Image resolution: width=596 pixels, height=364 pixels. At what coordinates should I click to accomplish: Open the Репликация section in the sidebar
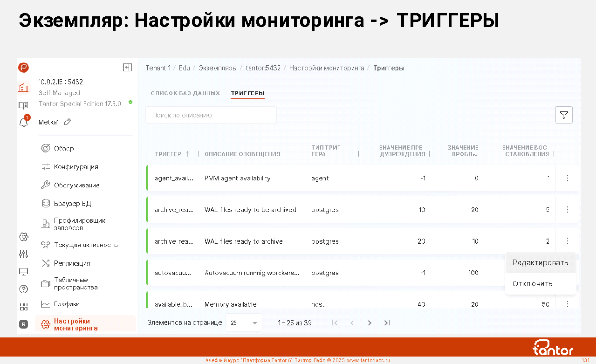pyautogui.click(x=72, y=263)
